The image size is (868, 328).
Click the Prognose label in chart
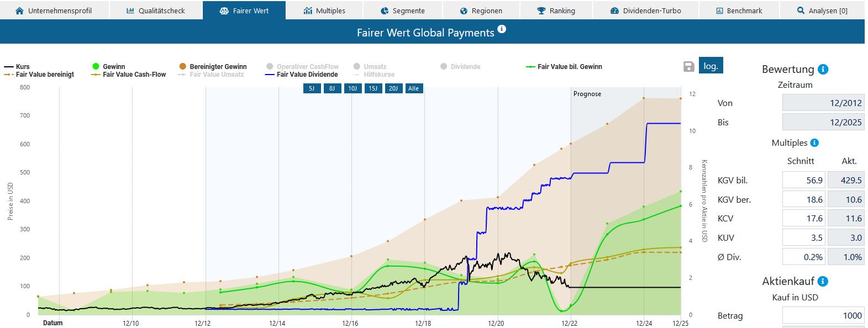pos(587,94)
